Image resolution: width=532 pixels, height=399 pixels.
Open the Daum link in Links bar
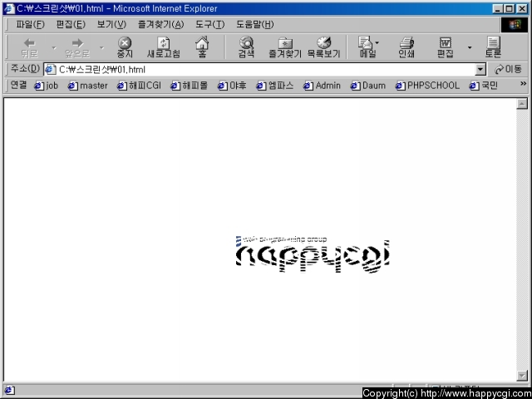tap(368, 86)
